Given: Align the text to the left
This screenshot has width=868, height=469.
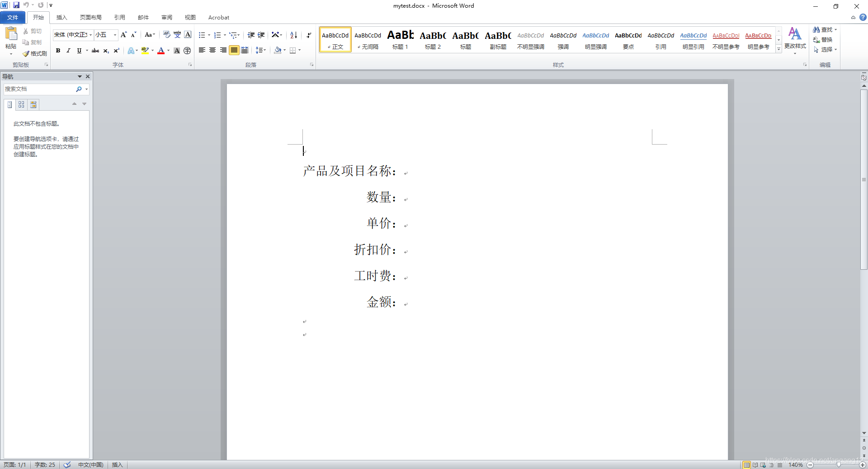Looking at the screenshot, I should click(x=202, y=50).
